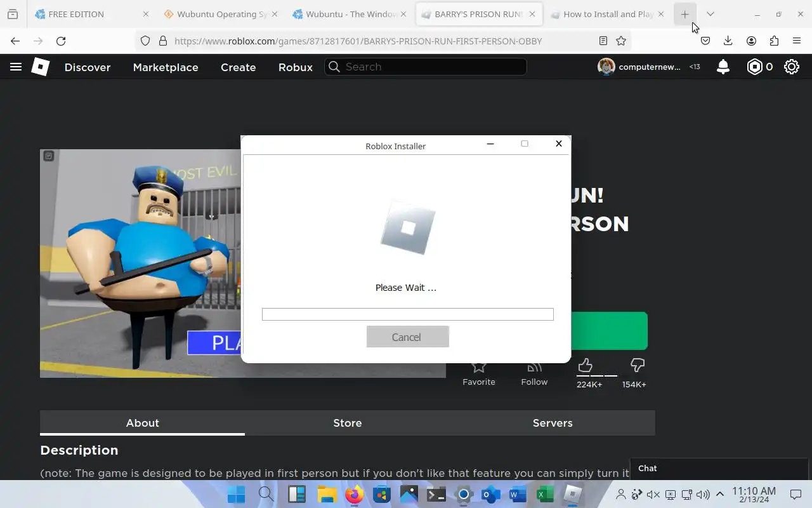Switch to Wubuntu - The Windows tab
Image resolution: width=812 pixels, height=508 pixels.
click(x=350, y=14)
